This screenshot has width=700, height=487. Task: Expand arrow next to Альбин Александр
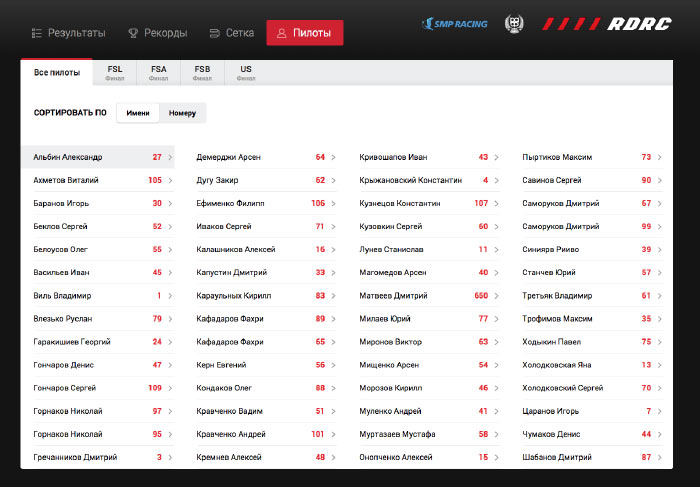170,157
